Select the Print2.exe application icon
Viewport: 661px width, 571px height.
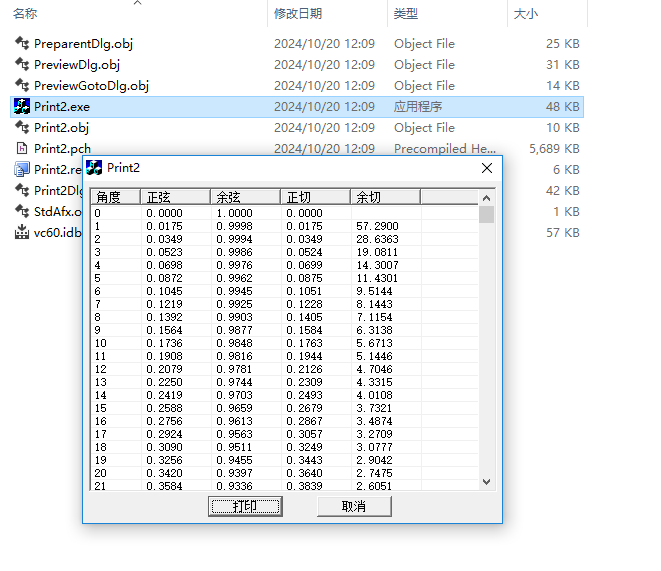[22, 107]
